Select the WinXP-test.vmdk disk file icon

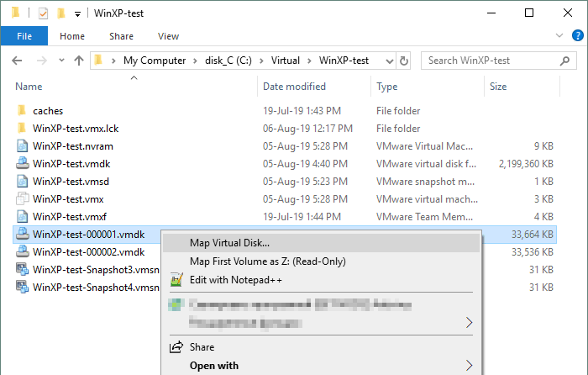(23, 164)
